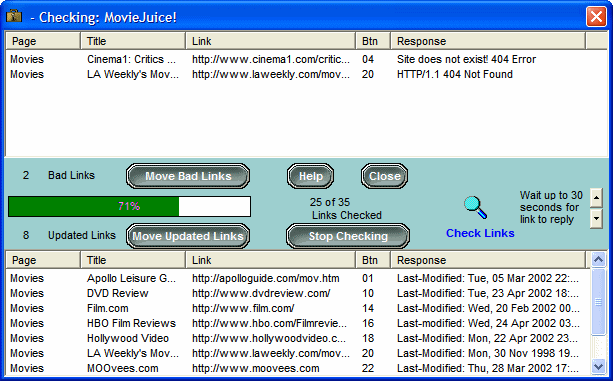Click the Link column header in top list
This screenshot has width=613, height=381.
[271, 41]
